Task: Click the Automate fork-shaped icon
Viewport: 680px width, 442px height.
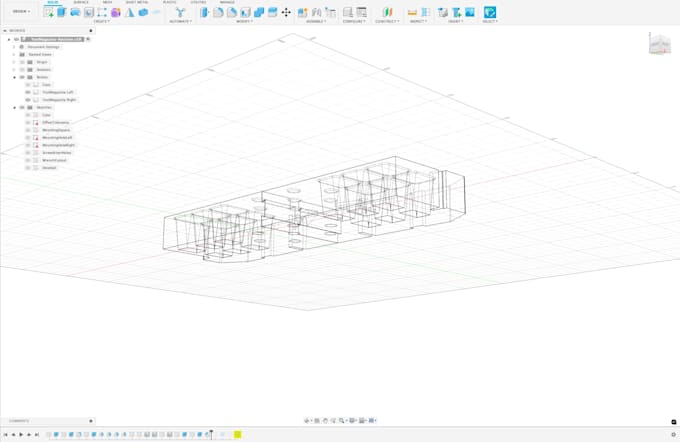Action: click(x=180, y=12)
